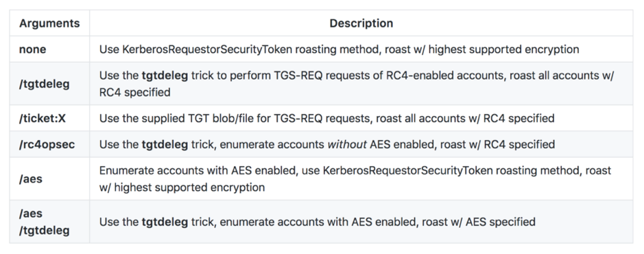The height and width of the screenshot is (254, 644).
Task: Click 'RC4 specified' text wrapped in /tgtdeleg row
Action: pyautogui.click(x=134, y=93)
